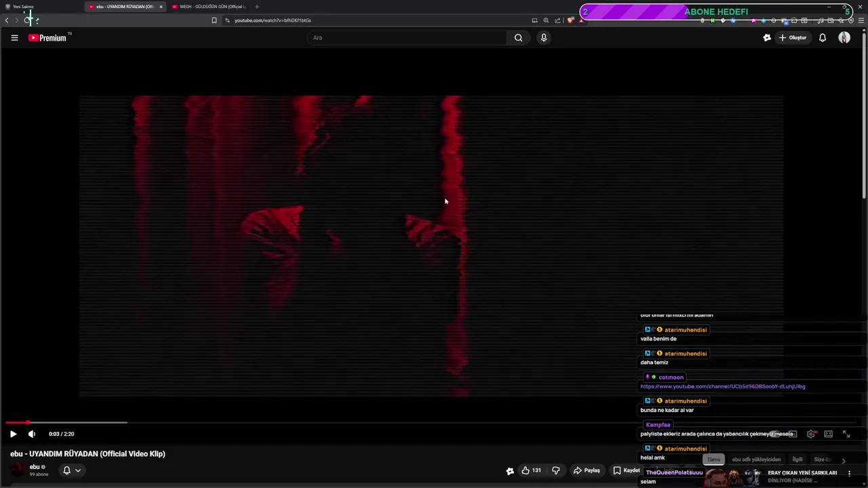
Task: Click sparkle icon left of like button
Action: (x=510, y=471)
